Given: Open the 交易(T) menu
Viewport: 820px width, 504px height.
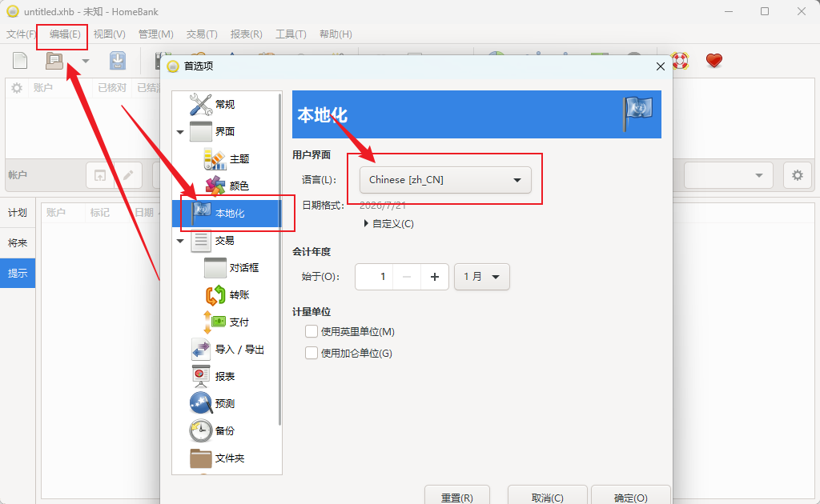Looking at the screenshot, I should coord(202,34).
